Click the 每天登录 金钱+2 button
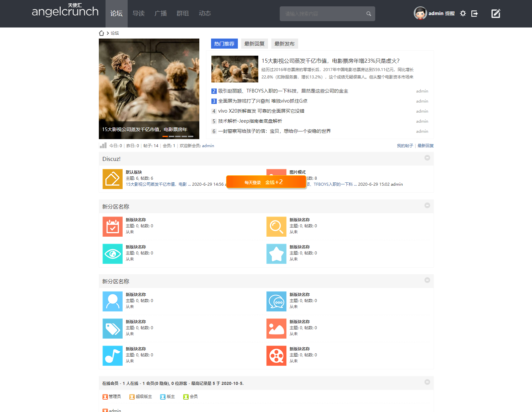 (266, 182)
